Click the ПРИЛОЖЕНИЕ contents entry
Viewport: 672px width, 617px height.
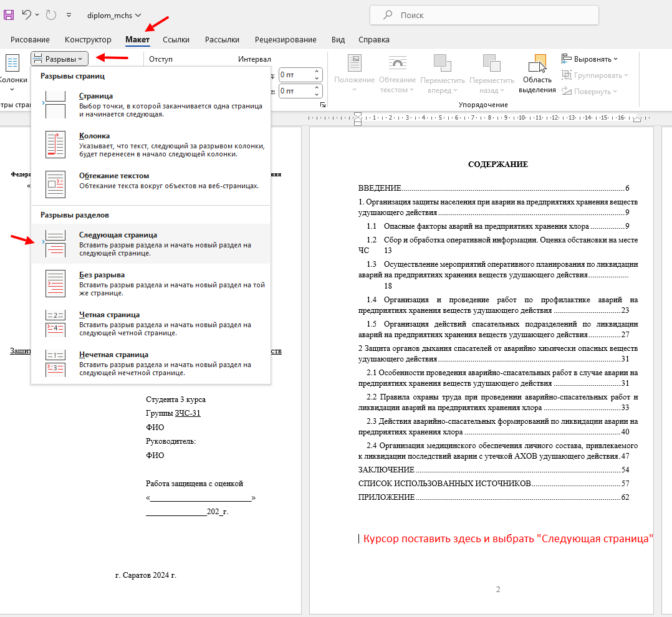point(494,497)
